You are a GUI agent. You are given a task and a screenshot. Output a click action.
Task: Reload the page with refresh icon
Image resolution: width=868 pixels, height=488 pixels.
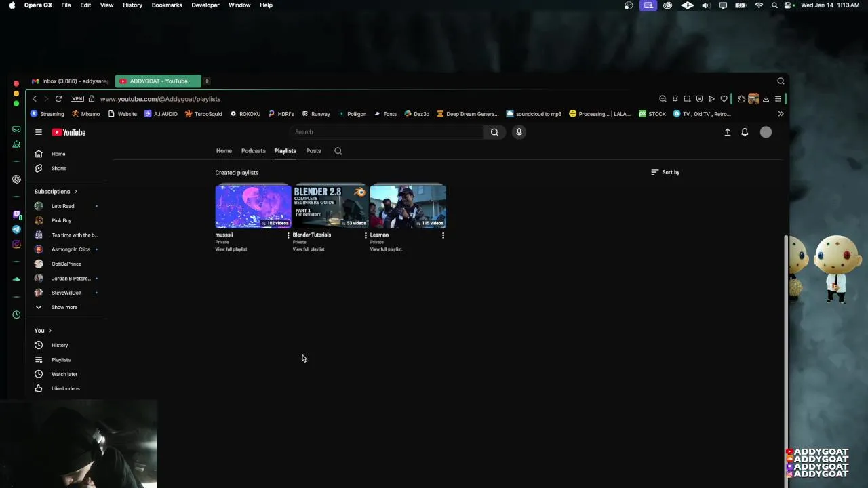58,99
